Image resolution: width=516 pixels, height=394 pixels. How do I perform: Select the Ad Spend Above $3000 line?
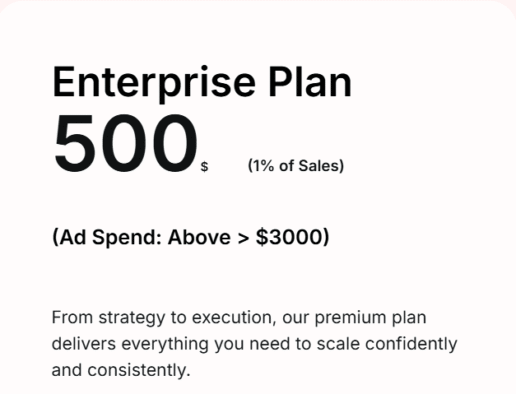pyautogui.click(x=191, y=237)
